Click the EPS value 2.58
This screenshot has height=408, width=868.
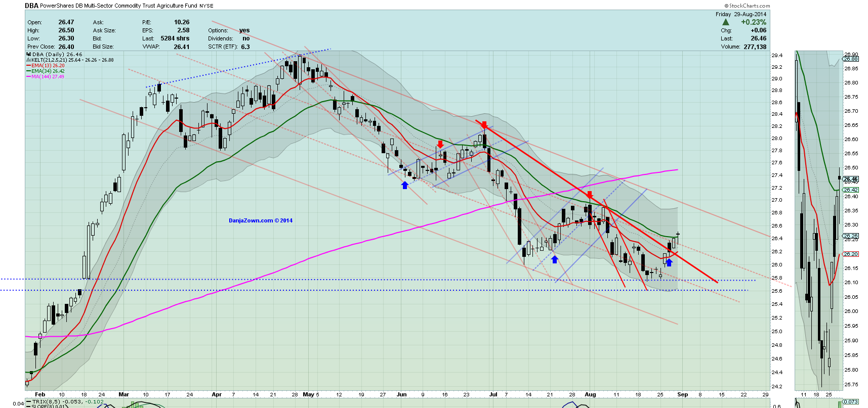(183, 30)
